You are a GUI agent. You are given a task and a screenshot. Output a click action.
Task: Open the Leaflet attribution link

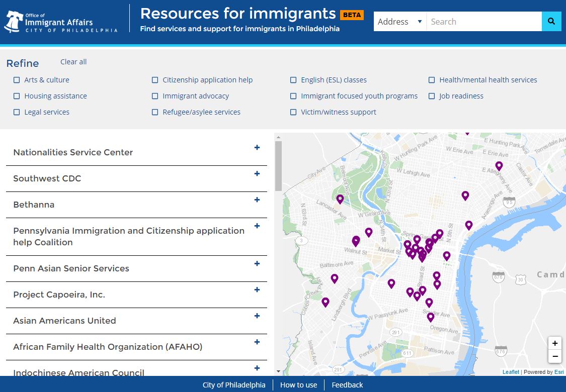(x=511, y=372)
